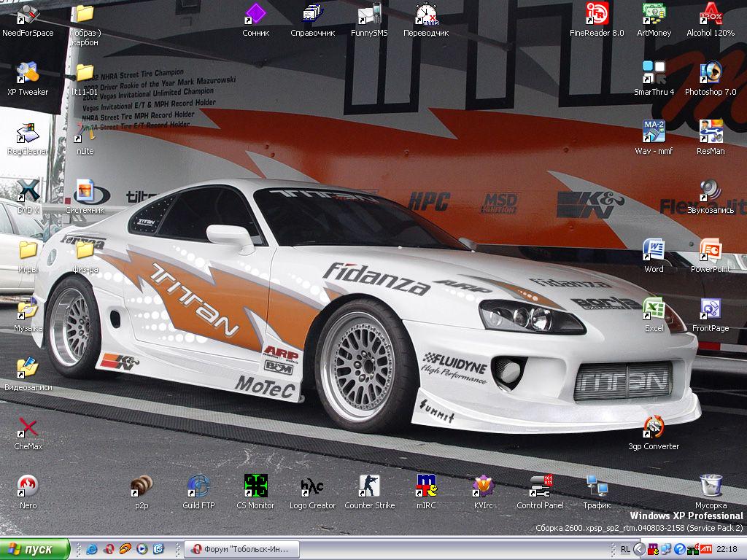Open Control Panel shortcut

(x=540, y=493)
